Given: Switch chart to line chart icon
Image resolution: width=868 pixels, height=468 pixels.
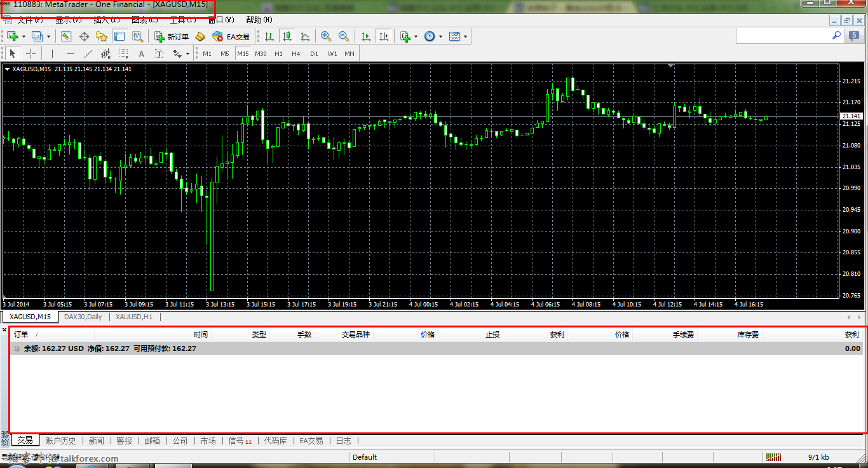Looking at the screenshot, I should pyautogui.click(x=305, y=36).
